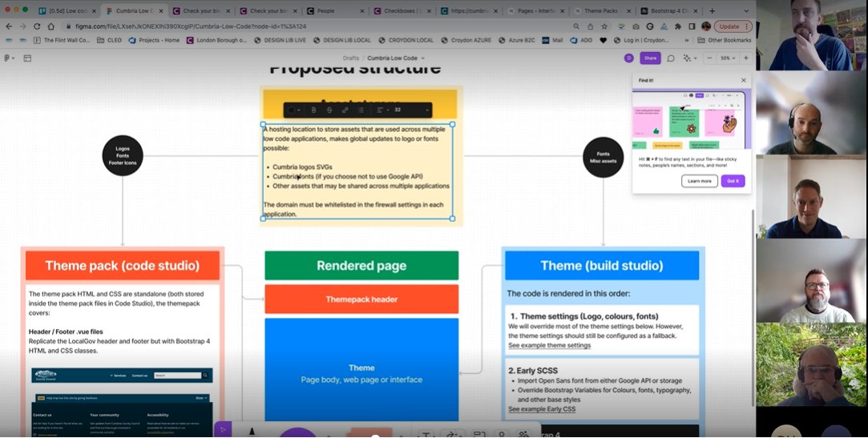Image resolution: width=868 pixels, height=438 pixels.
Task: Open the browser home icon
Action: tap(51, 26)
